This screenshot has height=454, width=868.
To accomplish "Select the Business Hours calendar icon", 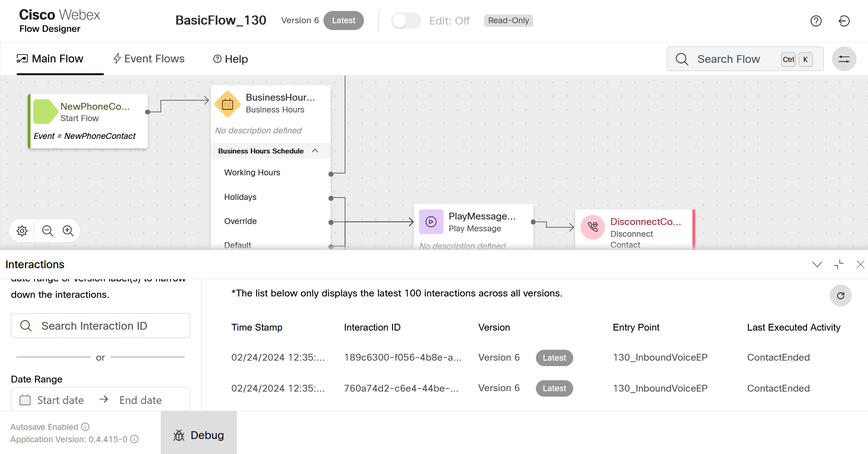I will click(x=227, y=104).
